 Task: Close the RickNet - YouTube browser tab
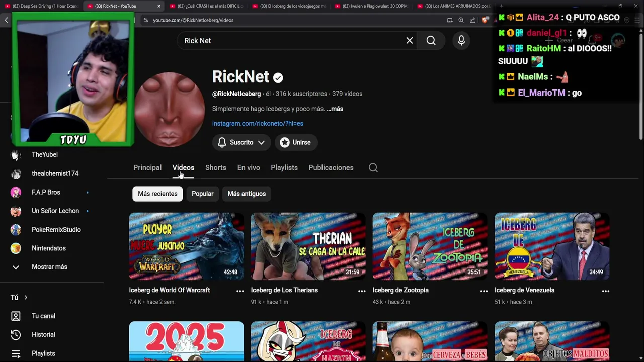[x=159, y=6]
